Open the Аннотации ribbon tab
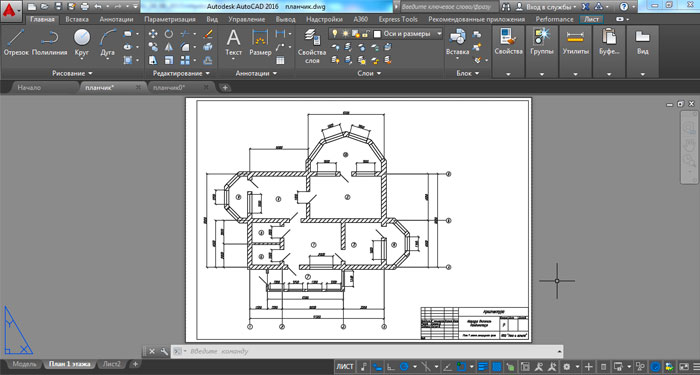The image size is (700, 375). click(116, 20)
